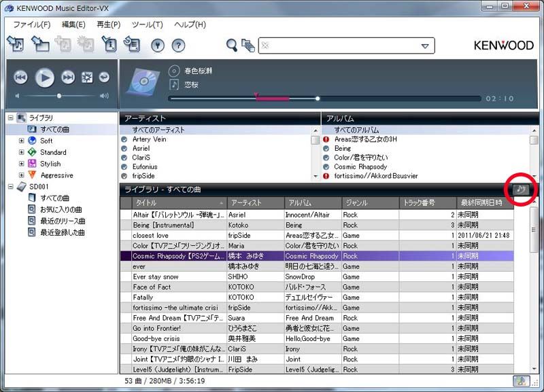Open the ファイル(F) menu

[32, 24]
